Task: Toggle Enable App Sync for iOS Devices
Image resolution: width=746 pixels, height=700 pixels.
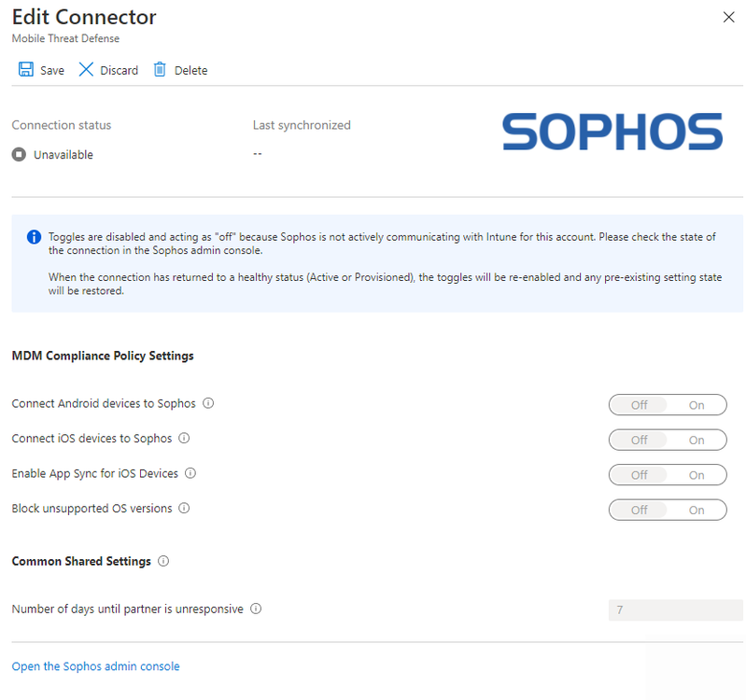Action: click(x=667, y=475)
